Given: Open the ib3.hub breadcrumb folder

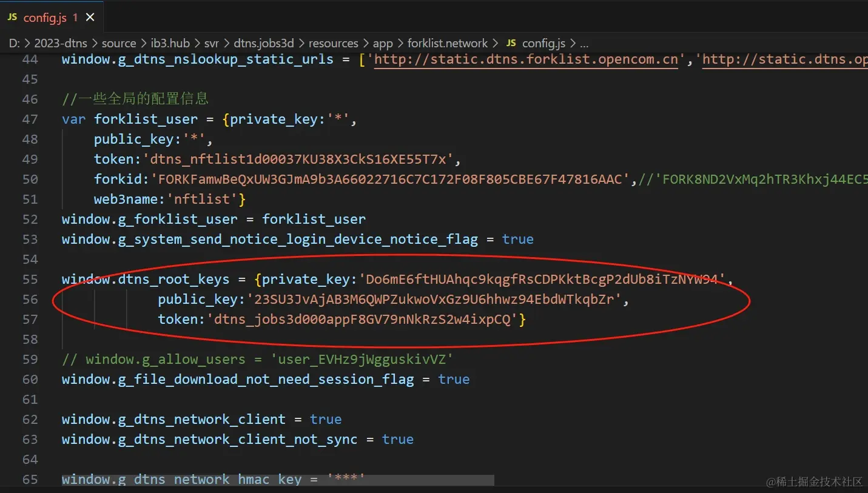Looking at the screenshot, I should click(x=170, y=43).
